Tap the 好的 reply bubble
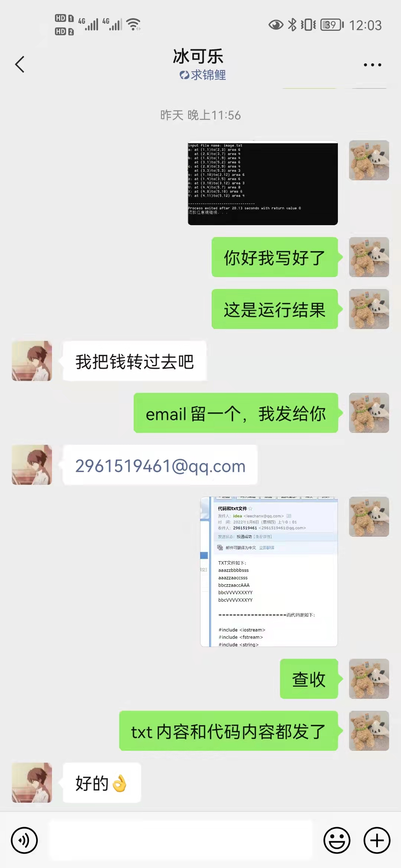The height and width of the screenshot is (868, 401). pyautogui.click(x=102, y=783)
